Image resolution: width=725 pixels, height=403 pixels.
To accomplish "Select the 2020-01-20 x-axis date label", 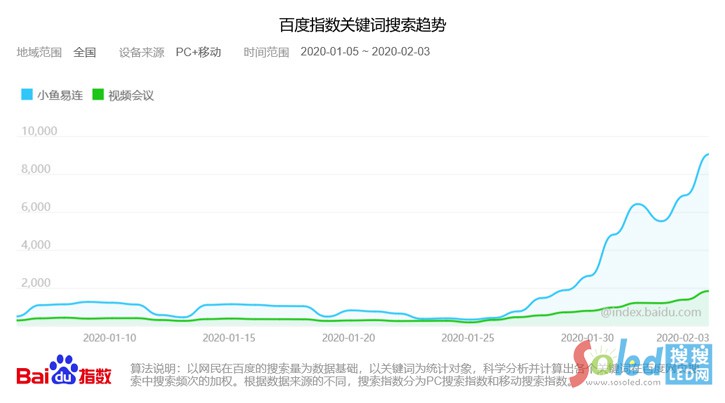I will pyautogui.click(x=350, y=337).
